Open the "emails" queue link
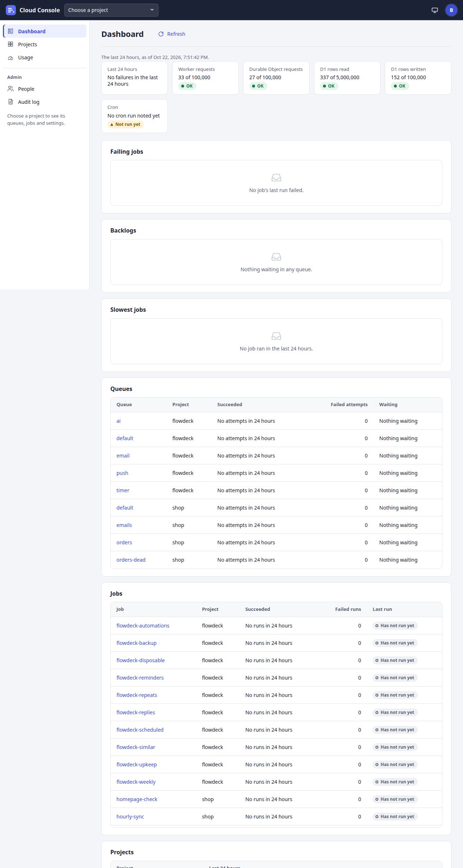 (x=124, y=525)
